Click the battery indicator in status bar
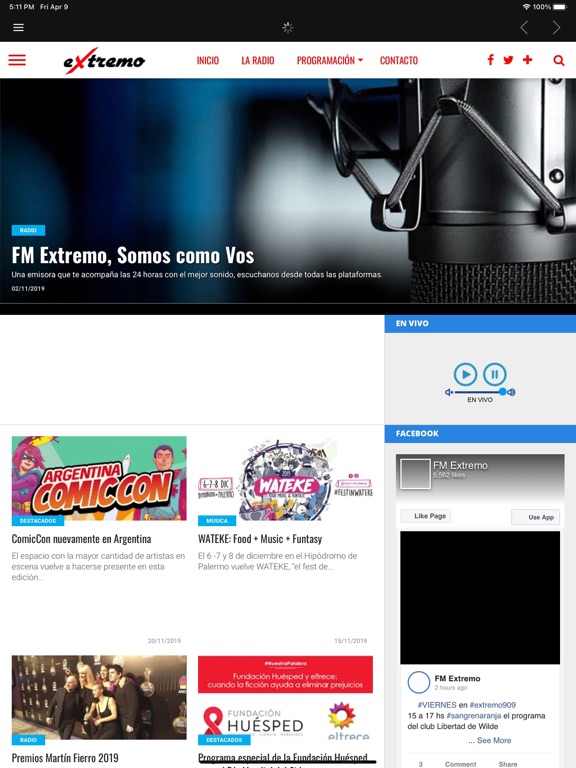Screen dimensions: 576x768 559,7
